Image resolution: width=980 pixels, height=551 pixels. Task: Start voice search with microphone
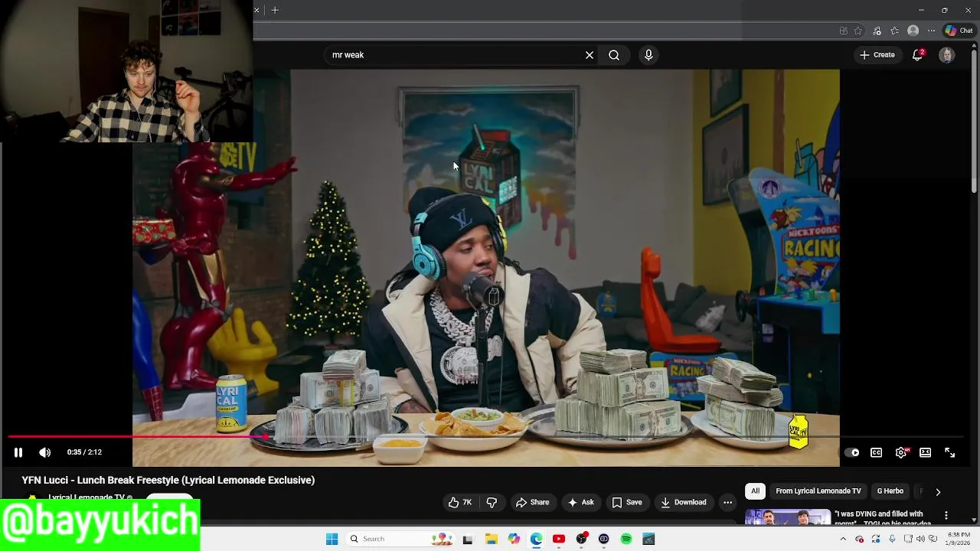tap(648, 55)
